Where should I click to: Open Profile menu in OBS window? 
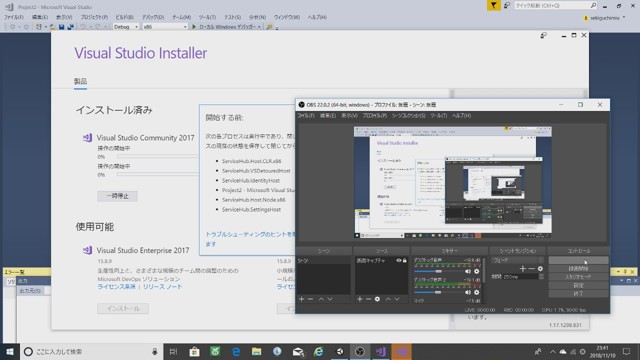pos(374,116)
